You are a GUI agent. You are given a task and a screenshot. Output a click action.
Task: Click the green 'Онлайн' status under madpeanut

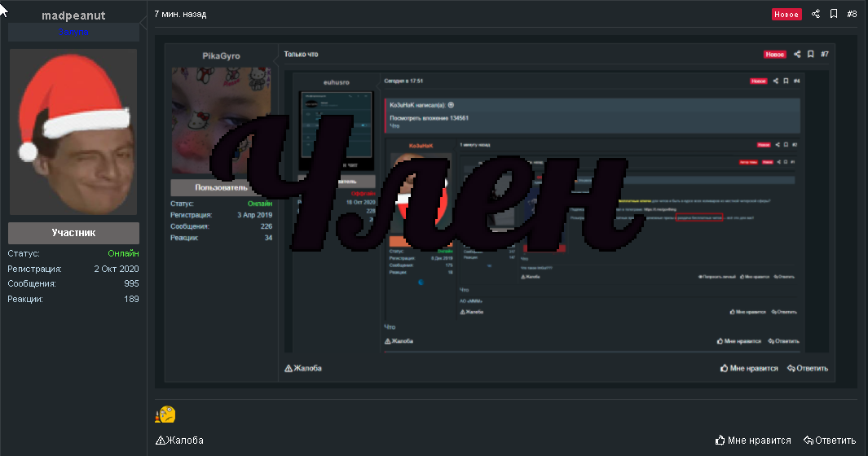123,253
